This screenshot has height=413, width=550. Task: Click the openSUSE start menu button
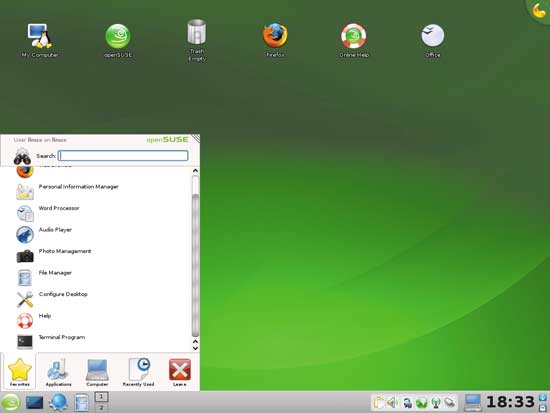pos(11,402)
